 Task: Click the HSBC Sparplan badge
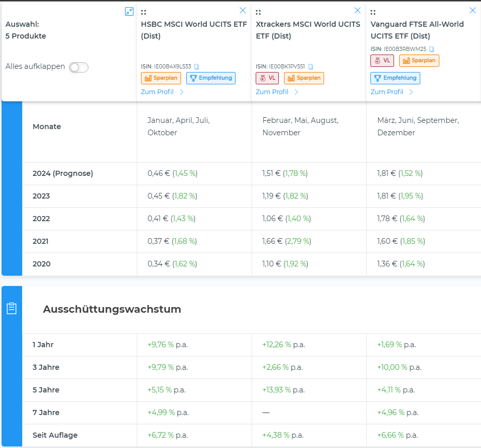point(161,78)
